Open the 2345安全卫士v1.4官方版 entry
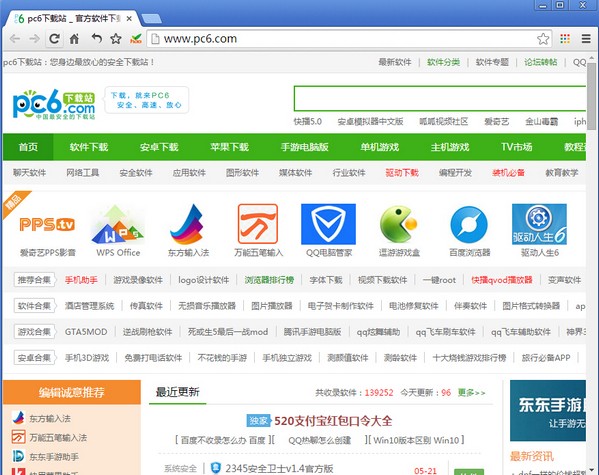 pos(279,468)
